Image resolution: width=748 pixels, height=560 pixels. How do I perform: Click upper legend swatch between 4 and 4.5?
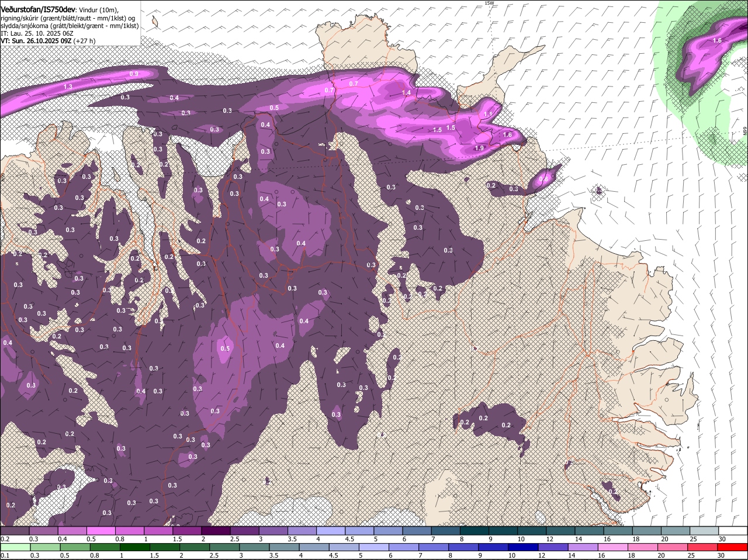(x=331, y=531)
